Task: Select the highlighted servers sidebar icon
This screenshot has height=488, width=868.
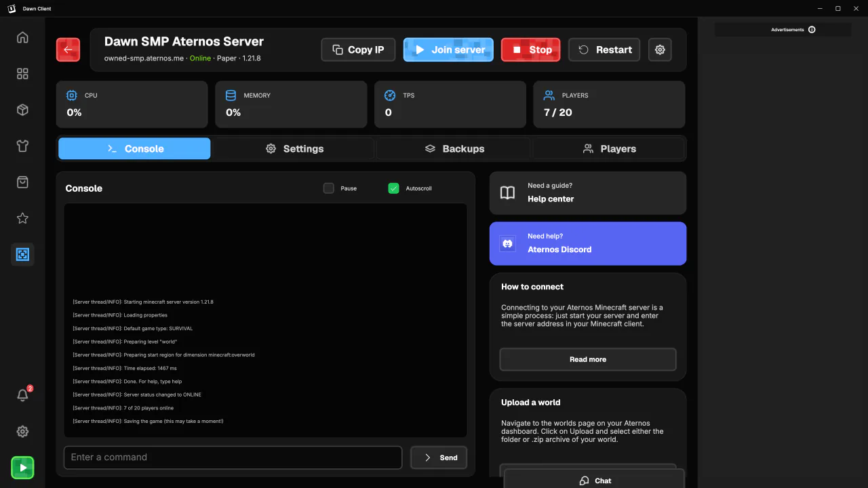Action: coord(22,254)
